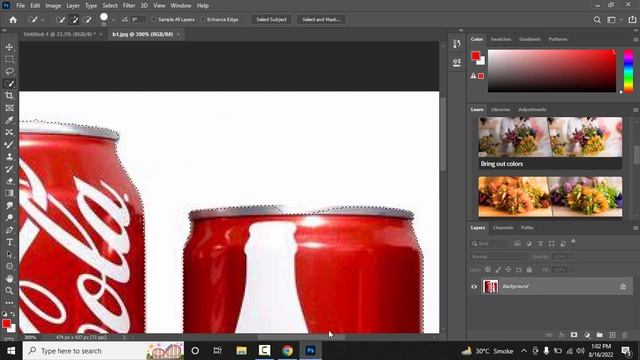Viewport: 640px width, 360px height.
Task: Hide the Background layer with eye icon
Action: point(474,287)
